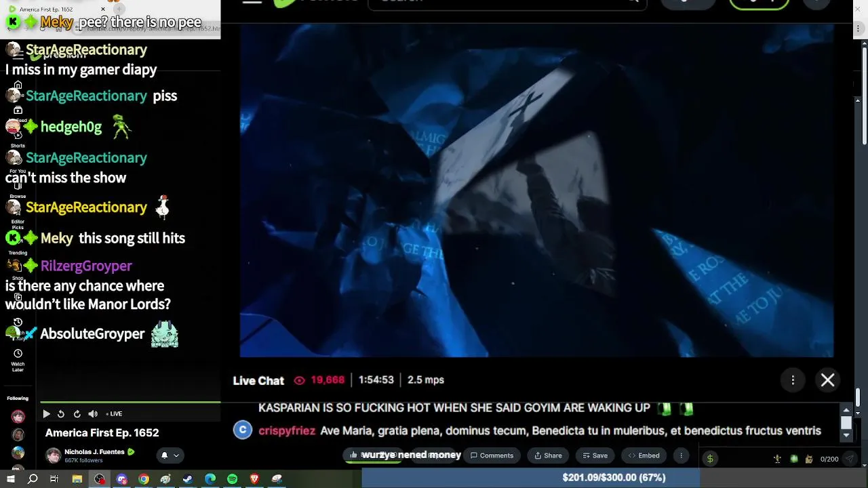Open Microsoft Edge from the taskbar

(x=210, y=479)
